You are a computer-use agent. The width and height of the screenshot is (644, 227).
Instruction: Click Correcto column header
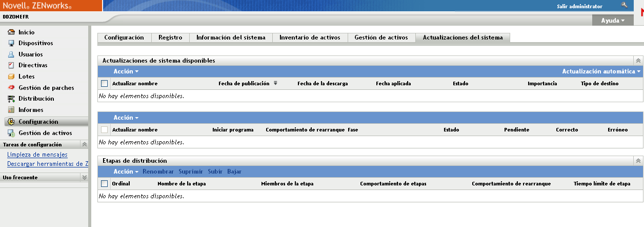(567, 130)
